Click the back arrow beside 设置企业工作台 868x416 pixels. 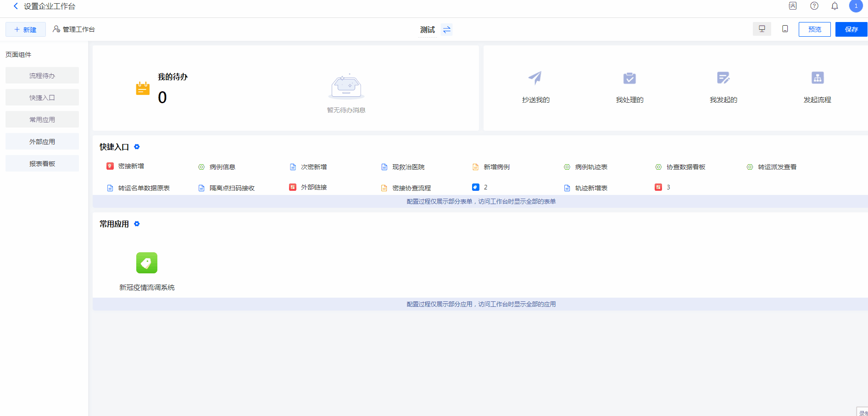16,6
